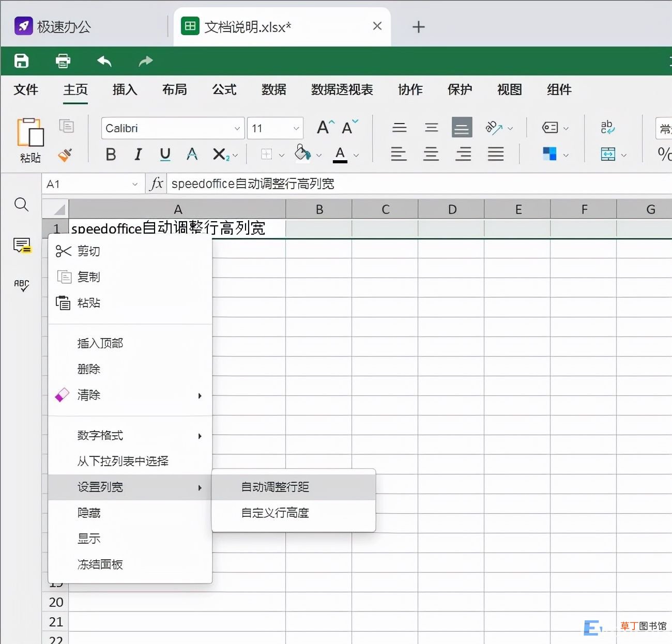Select the column B header
Viewport: 672px width, 644px height.
pyautogui.click(x=319, y=209)
